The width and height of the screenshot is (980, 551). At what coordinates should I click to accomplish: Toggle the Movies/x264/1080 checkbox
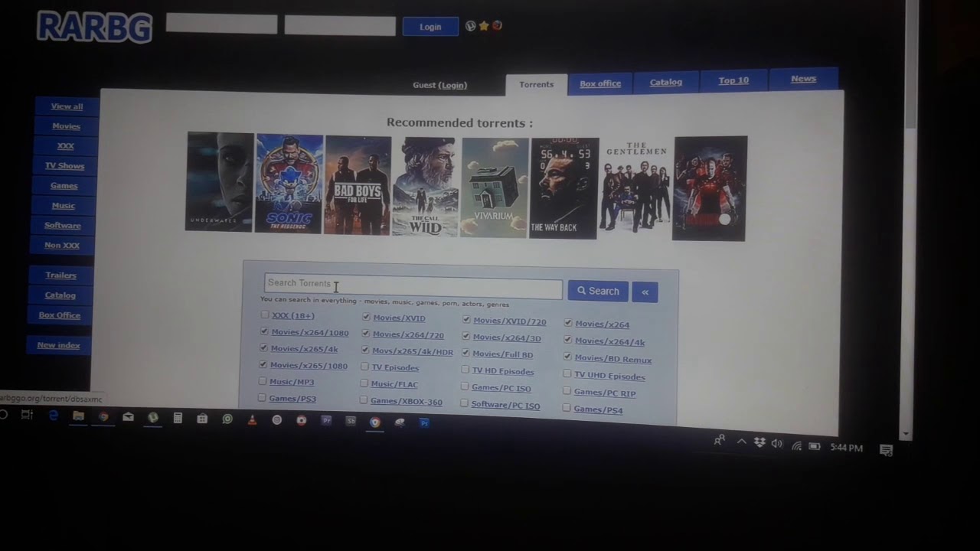pyautogui.click(x=264, y=331)
